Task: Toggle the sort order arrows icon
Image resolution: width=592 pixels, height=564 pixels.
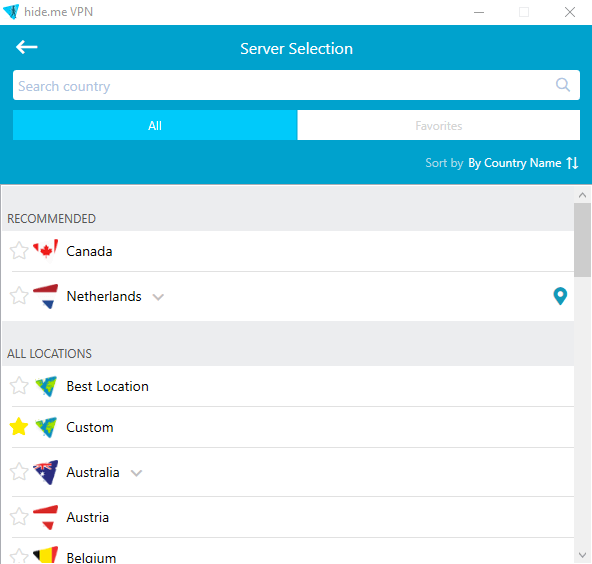Action: (x=572, y=163)
